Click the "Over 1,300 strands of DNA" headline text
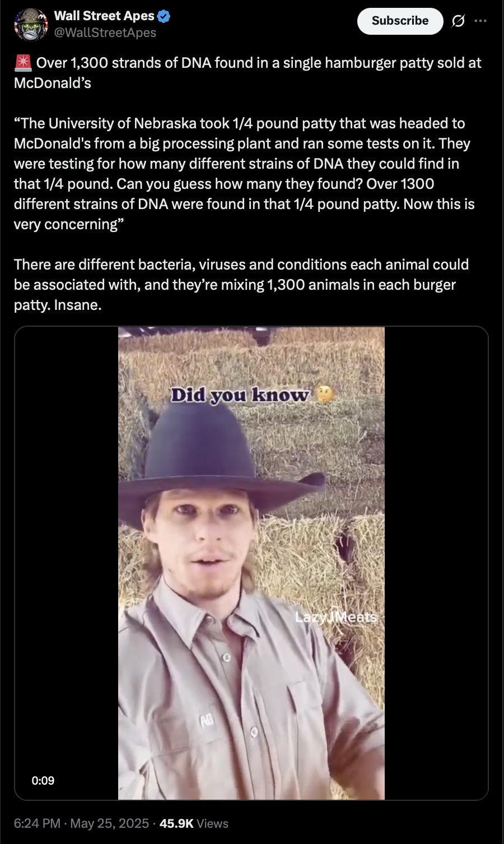This screenshot has height=844, width=504. click(248, 73)
